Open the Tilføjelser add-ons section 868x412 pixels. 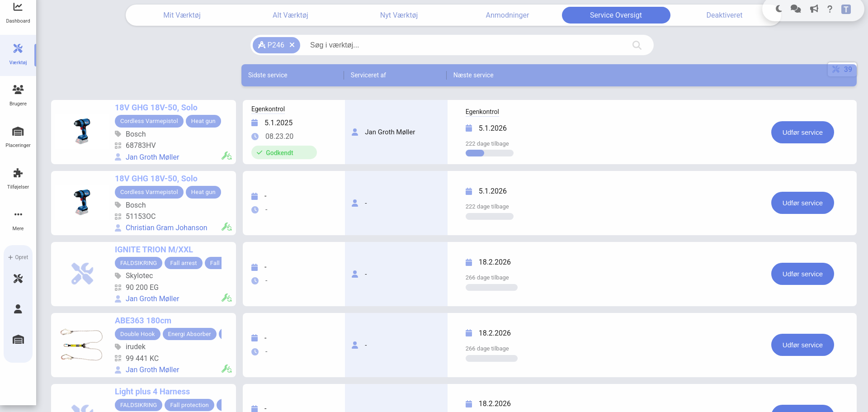tap(18, 178)
